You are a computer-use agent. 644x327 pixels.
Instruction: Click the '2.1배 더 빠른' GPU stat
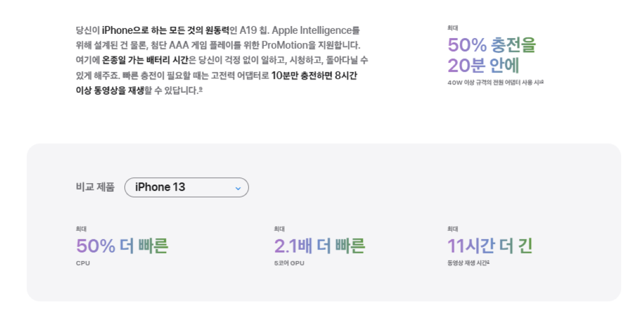pos(319,246)
